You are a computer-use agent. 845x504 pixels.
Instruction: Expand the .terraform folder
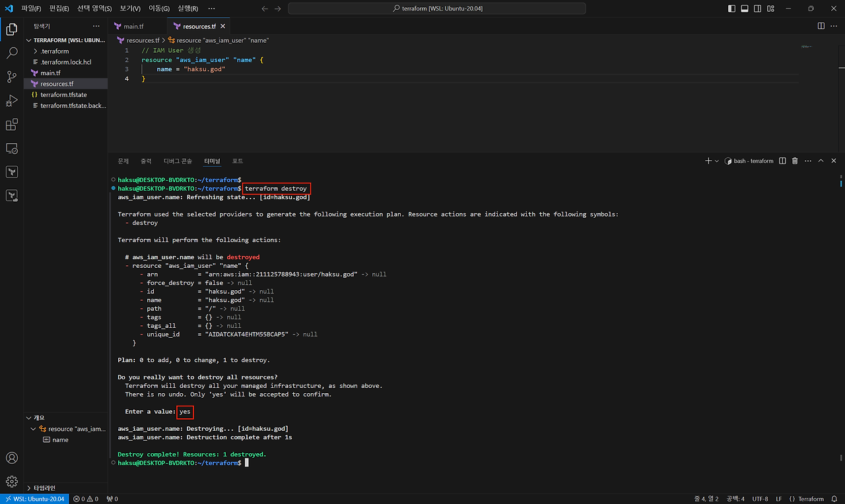tap(54, 51)
